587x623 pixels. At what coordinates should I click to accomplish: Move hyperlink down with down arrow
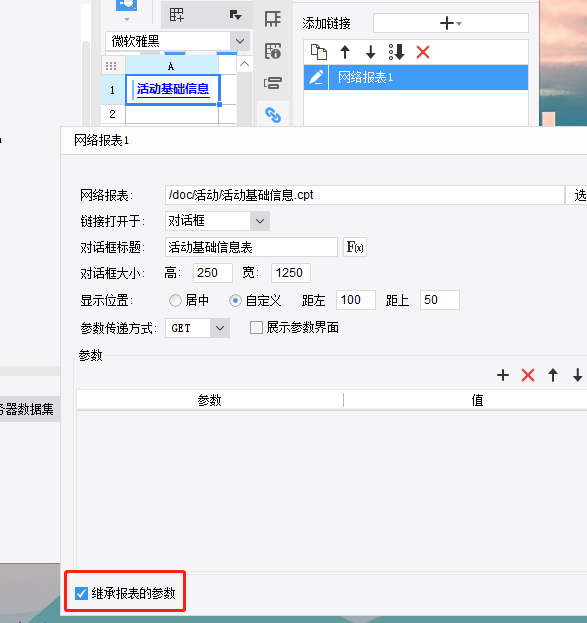[x=370, y=52]
